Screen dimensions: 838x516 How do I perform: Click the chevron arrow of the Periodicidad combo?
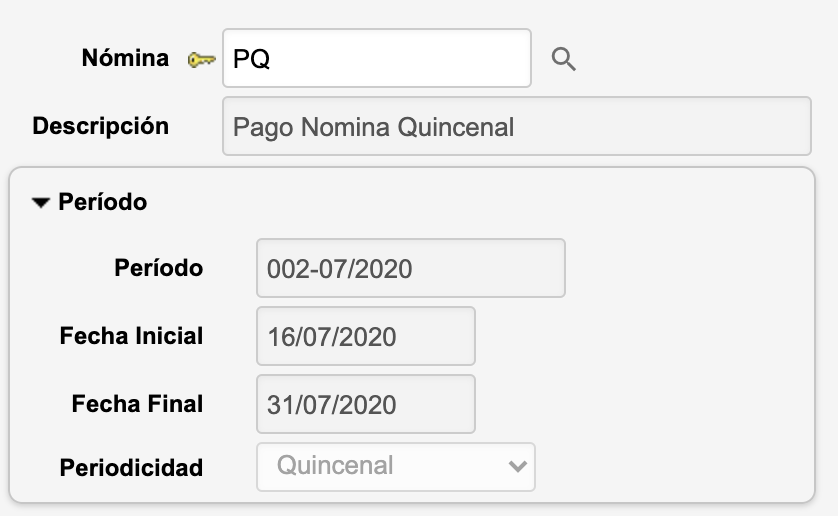(517, 466)
